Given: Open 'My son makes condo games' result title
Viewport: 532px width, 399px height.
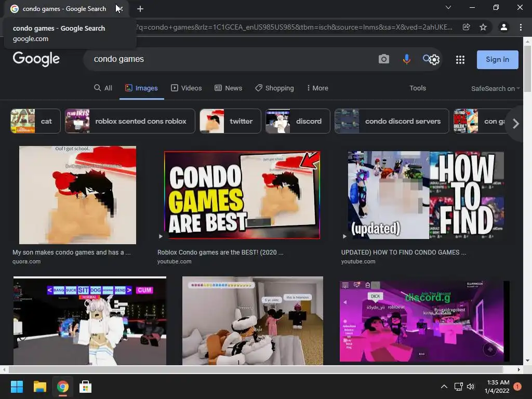Looking at the screenshot, I should pos(72,252).
